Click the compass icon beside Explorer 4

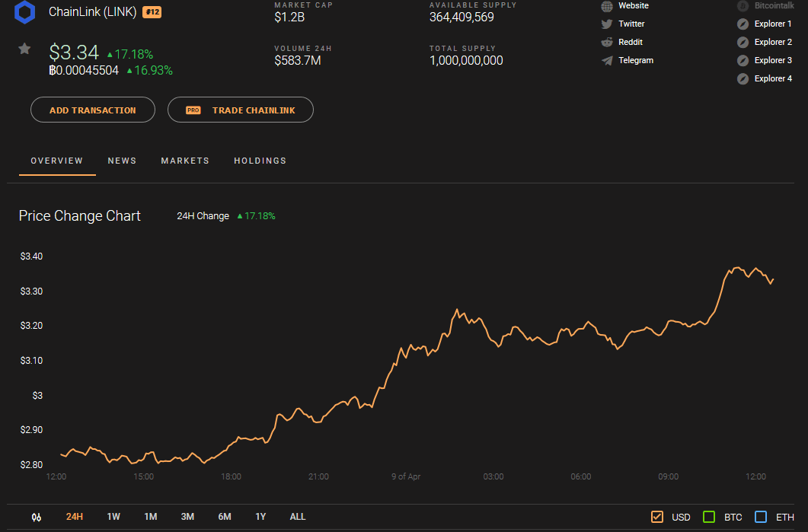[x=743, y=79]
